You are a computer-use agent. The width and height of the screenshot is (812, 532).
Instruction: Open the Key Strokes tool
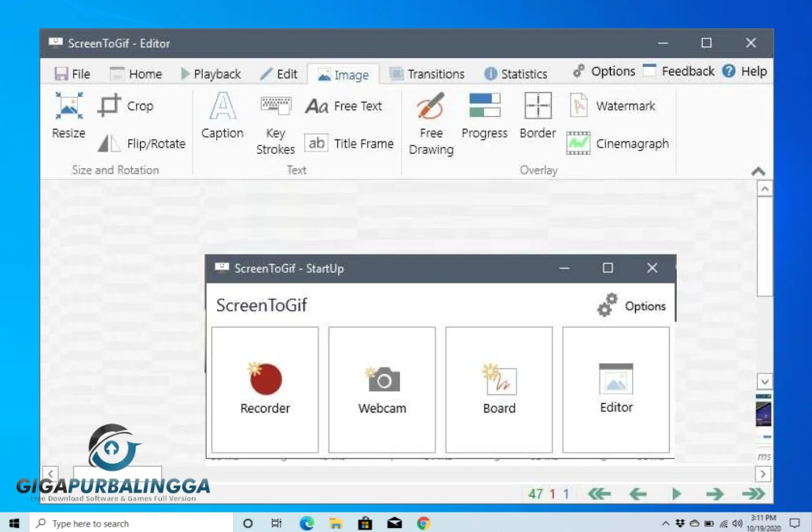(x=275, y=126)
